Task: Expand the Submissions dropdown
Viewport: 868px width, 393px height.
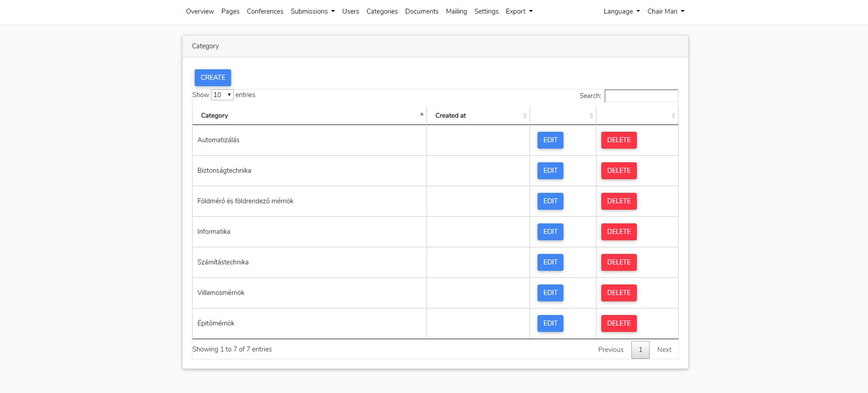Action: [313, 11]
